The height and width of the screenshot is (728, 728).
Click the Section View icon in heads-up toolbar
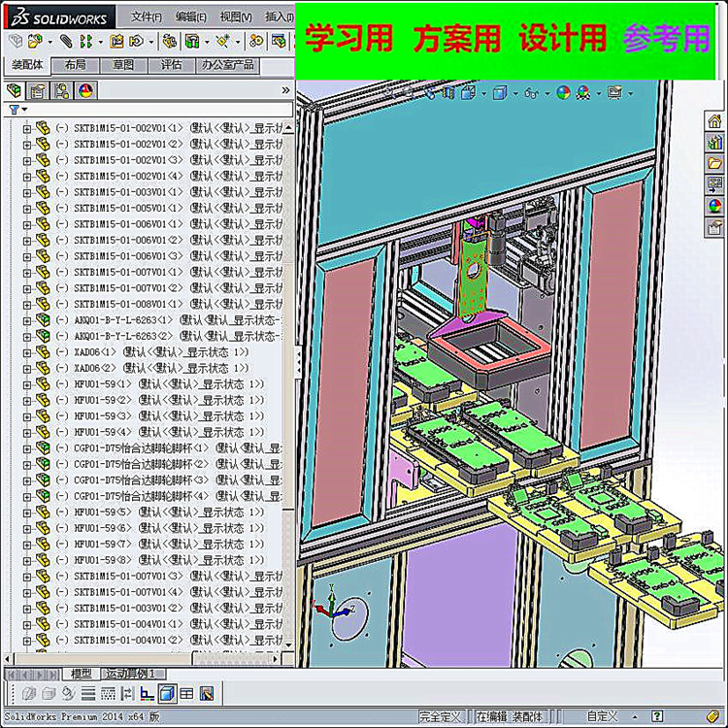pos(447,93)
